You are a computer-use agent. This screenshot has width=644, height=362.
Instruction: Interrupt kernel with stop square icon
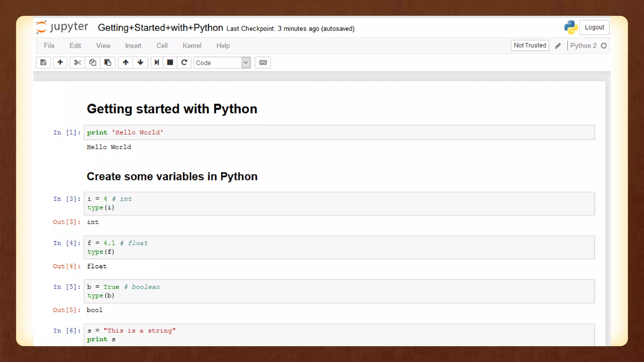tap(170, 63)
